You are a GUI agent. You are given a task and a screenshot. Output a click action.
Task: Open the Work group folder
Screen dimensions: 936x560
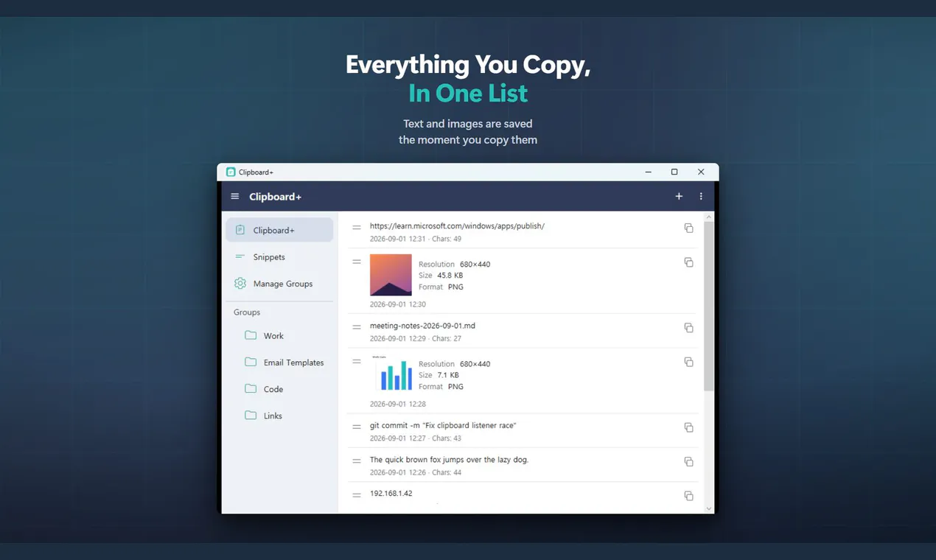[279, 335]
